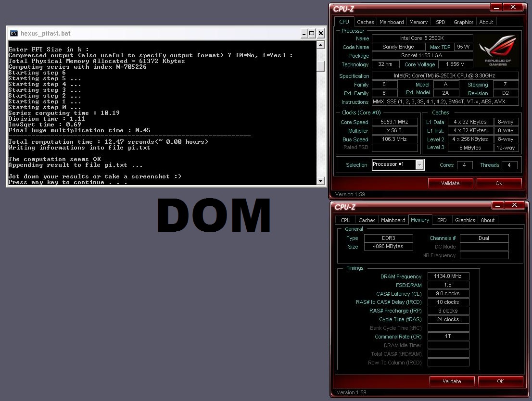Open Graphics tab in the memory timings window
The width and height of the screenshot is (532, 401).
point(465,220)
